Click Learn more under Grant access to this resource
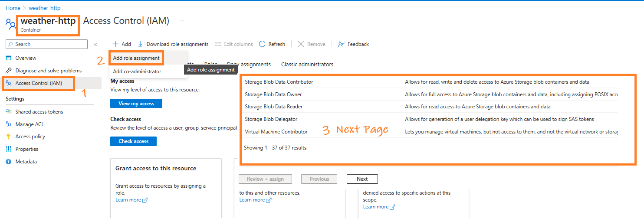 128,200
